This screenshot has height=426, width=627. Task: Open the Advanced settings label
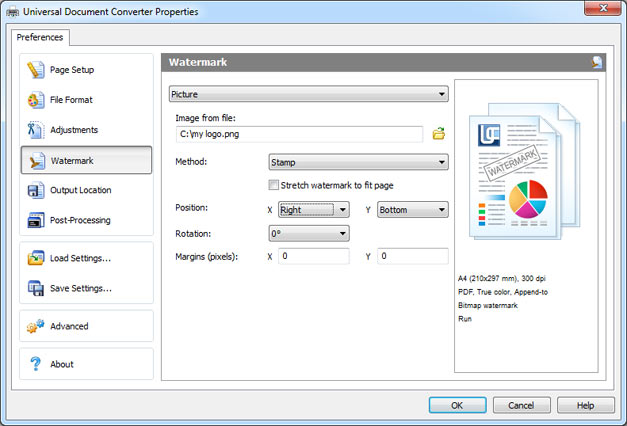tap(69, 326)
